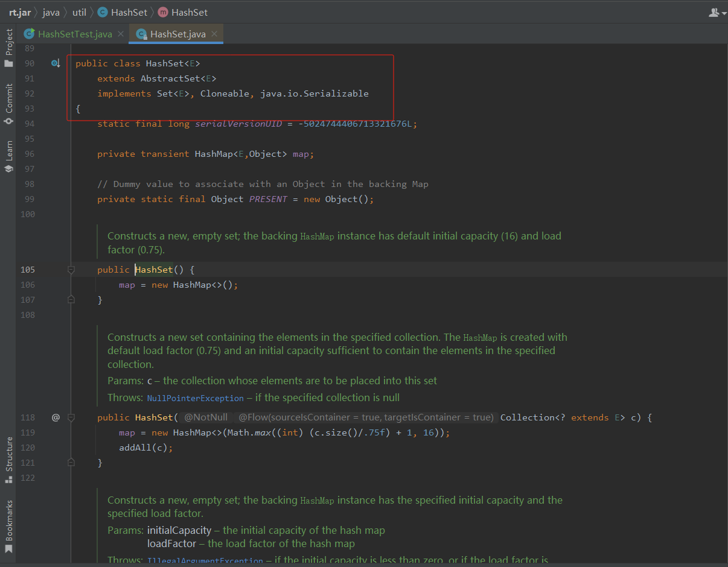Click the @ annotation gutter icon at line 118
Image resolution: width=728 pixels, height=567 pixels.
(56, 417)
